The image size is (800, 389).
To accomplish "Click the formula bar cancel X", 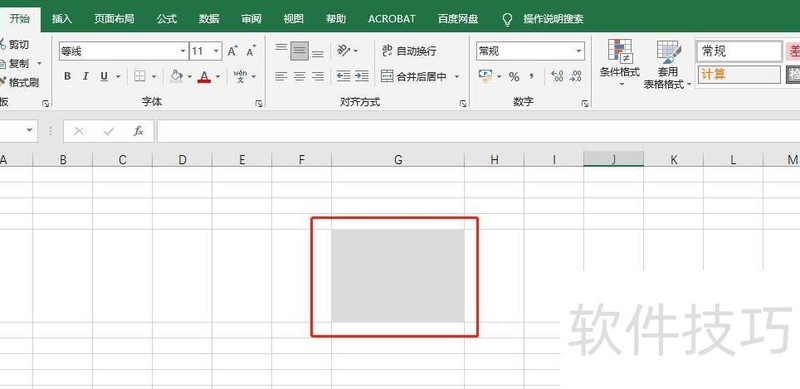I will click(79, 131).
